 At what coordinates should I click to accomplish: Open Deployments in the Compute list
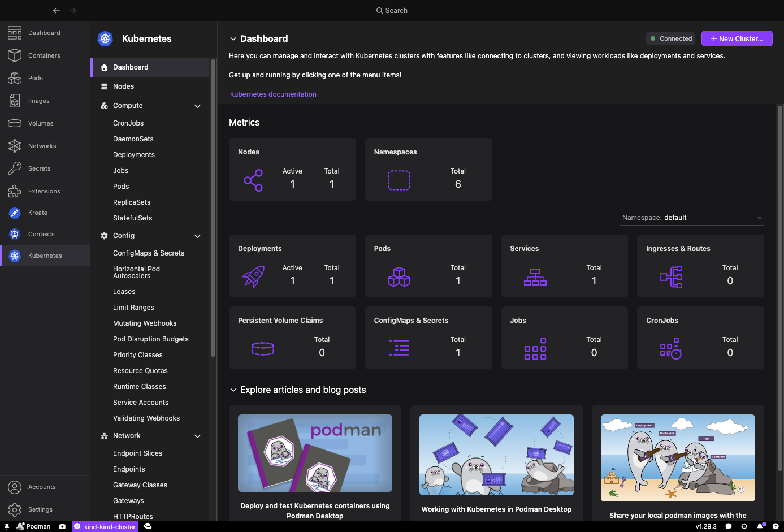[x=134, y=155]
